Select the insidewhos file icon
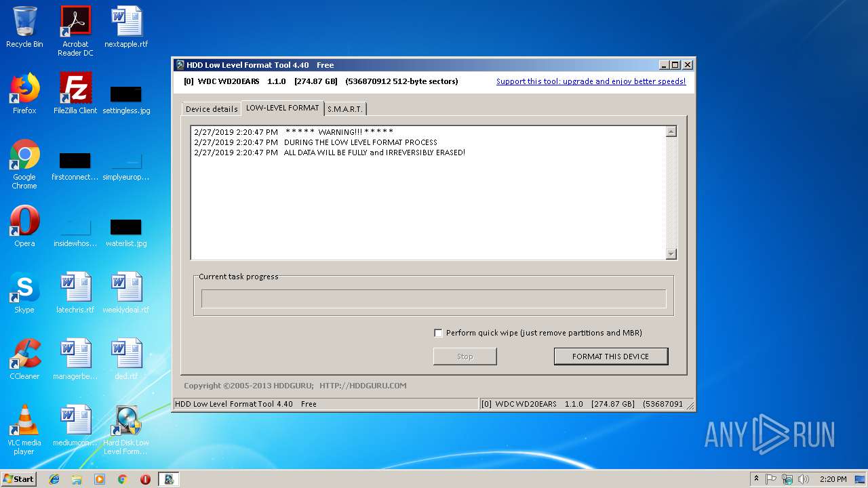This screenshot has width=868, height=488. tap(75, 232)
